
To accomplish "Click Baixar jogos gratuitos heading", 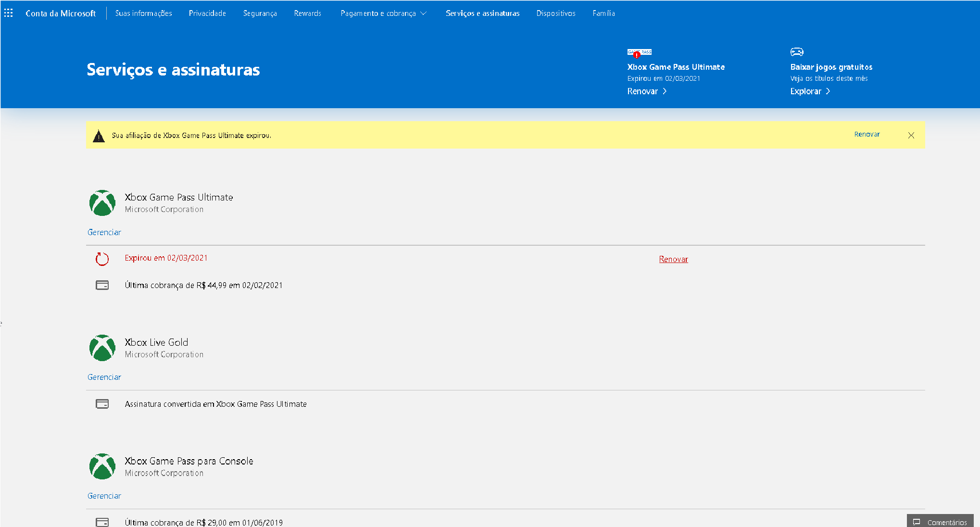I will point(831,67).
